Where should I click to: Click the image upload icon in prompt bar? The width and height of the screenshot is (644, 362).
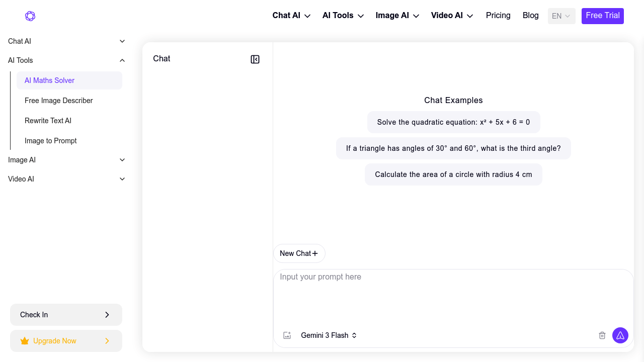(x=287, y=335)
